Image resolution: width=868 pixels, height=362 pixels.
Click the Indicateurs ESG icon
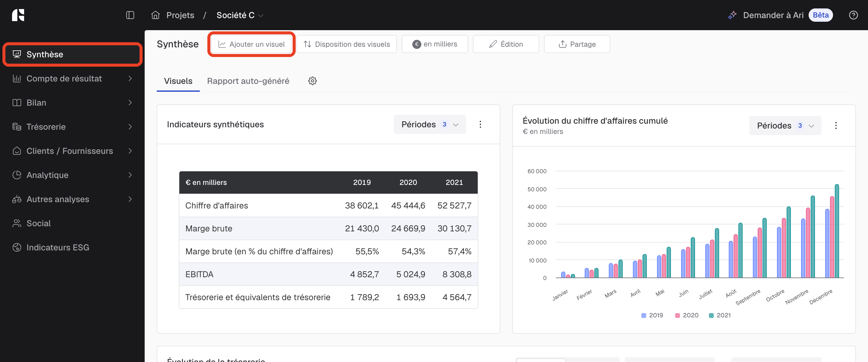17,247
